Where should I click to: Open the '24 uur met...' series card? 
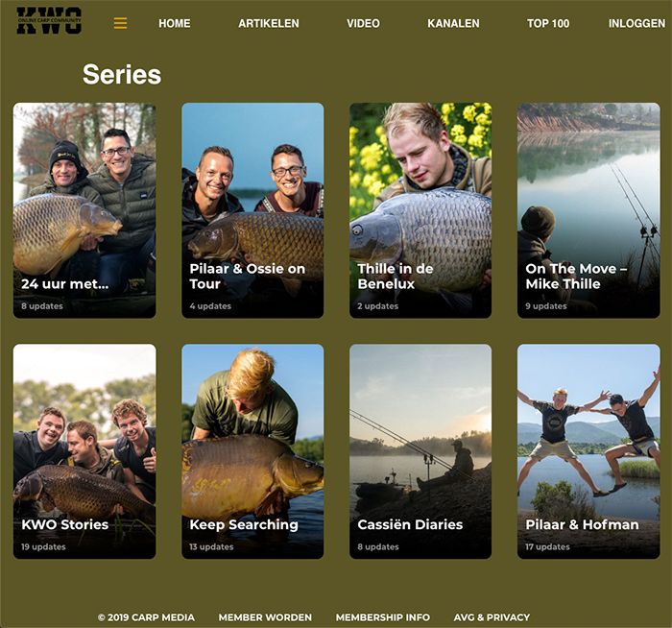coord(84,210)
